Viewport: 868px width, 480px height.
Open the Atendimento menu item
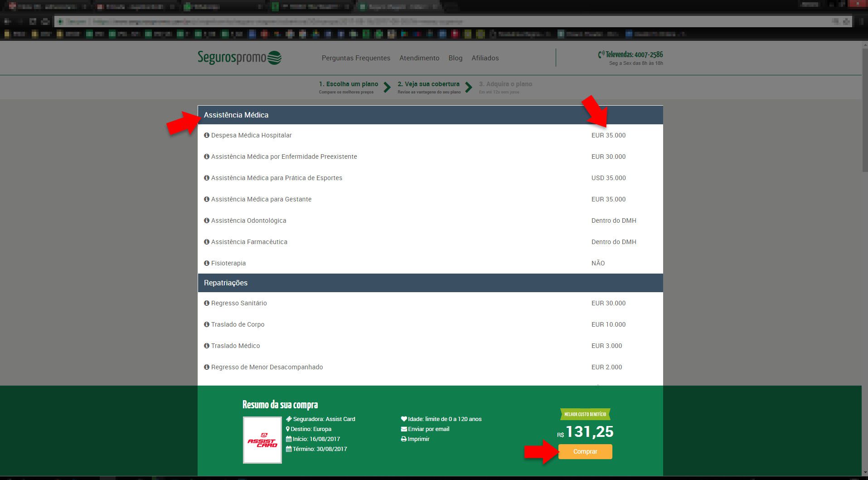tap(419, 58)
